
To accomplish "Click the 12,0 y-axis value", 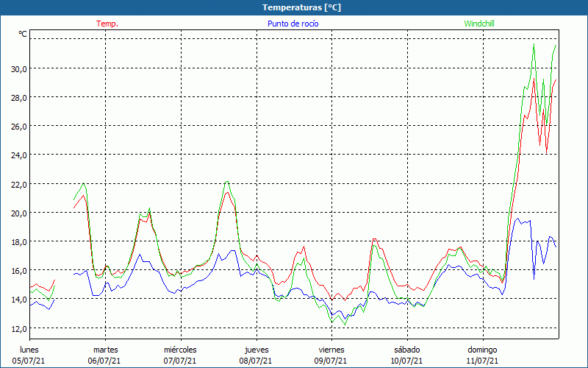I will [19, 328].
